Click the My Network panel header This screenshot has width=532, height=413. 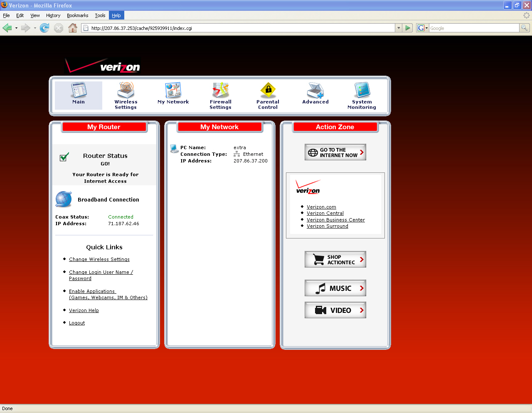pyautogui.click(x=219, y=127)
